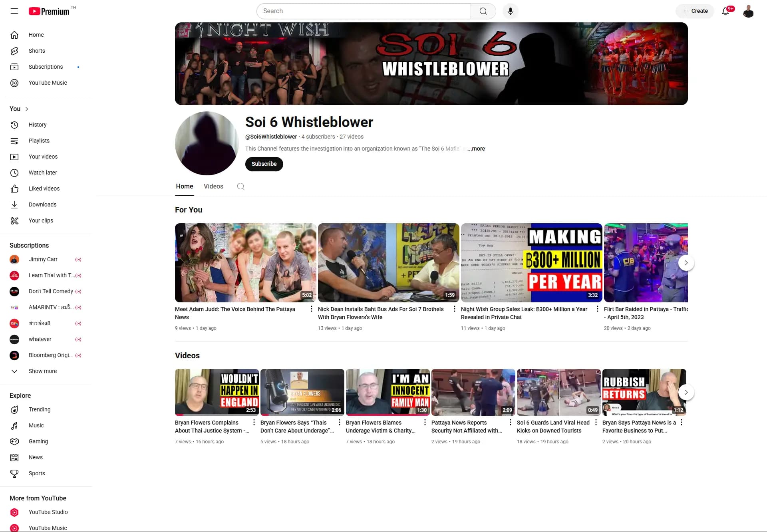The width and height of the screenshot is (767, 532).
Task: Subscribe to Soi 6 Whistleblower
Action: [264, 164]
